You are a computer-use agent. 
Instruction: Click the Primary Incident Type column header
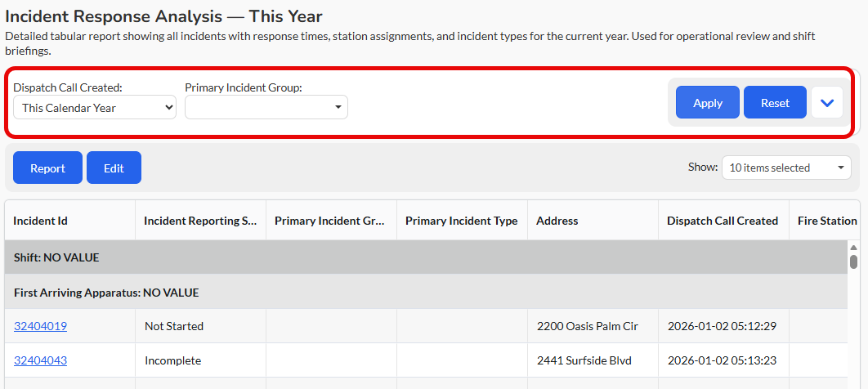tap(462, 220)
